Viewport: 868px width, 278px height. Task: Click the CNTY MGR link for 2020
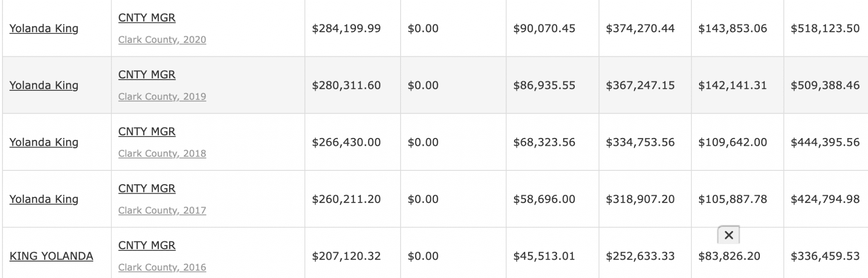click(x=147, y=17)
